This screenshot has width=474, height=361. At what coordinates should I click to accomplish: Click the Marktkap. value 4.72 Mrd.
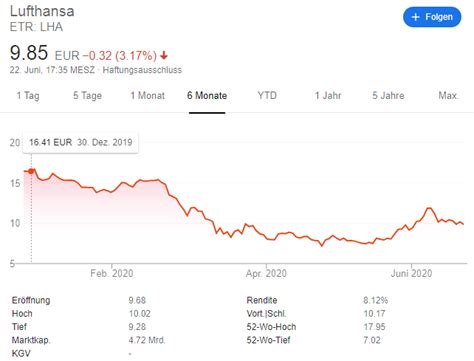(147, 340)
